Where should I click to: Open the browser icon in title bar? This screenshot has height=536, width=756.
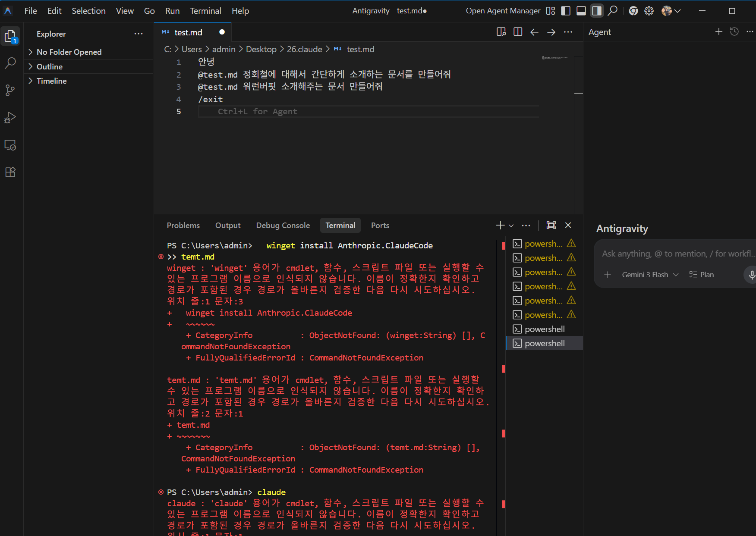pyautogui.click(x=633, y=11)
